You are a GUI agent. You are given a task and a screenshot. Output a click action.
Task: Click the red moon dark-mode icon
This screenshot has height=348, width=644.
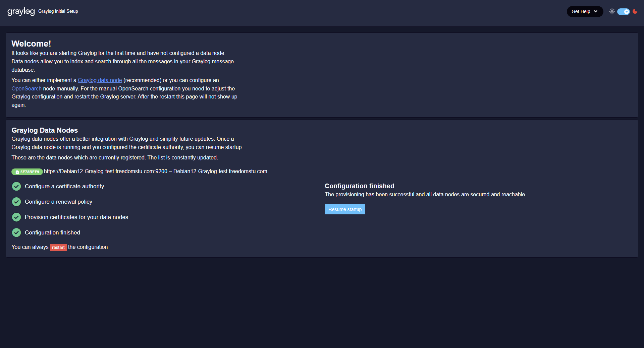click(x=635, y=11)
